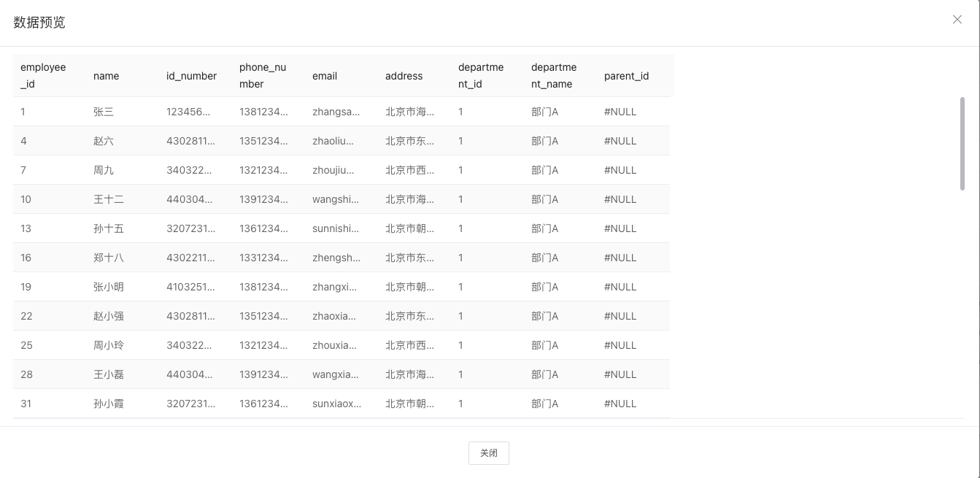
Task: Click email cell zhangxi... in 张小明 row
Action: pyautogui.click(x=334, y=287)
